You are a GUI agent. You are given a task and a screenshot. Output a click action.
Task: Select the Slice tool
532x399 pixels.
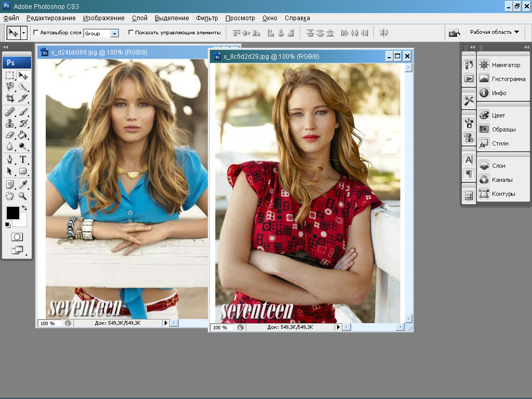click(x=23, y=98)
